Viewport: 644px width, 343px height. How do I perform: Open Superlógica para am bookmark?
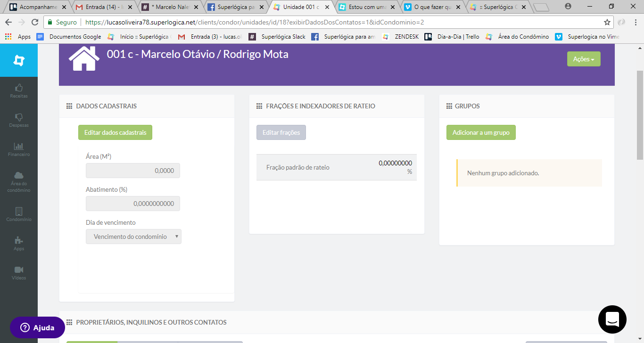(x=344, y=37)
